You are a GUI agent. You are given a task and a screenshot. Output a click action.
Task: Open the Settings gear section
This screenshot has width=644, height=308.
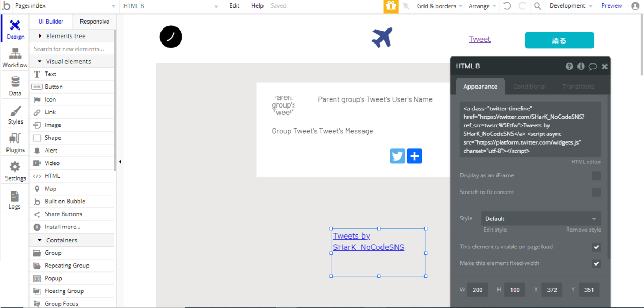tap(15, 171)
